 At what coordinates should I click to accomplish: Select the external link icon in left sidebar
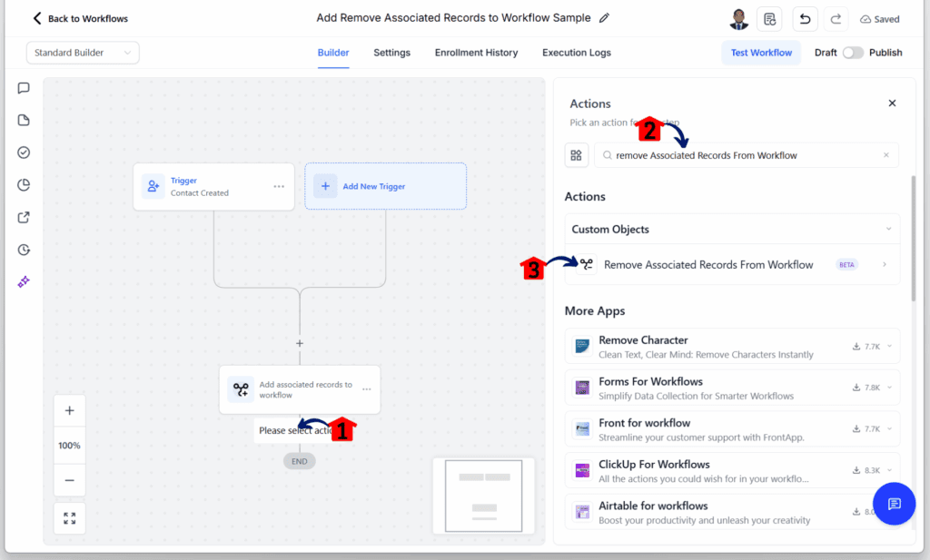(x=22, y=217)
